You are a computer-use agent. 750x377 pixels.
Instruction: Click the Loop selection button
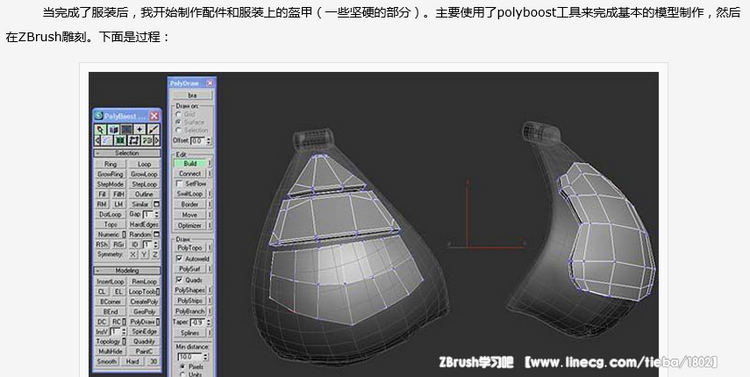(x=144, y=164)
